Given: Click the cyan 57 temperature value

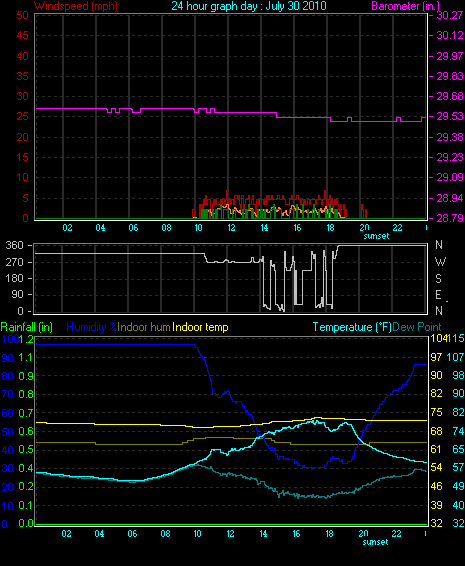Looking at the screenshot, I should (459, 468).
